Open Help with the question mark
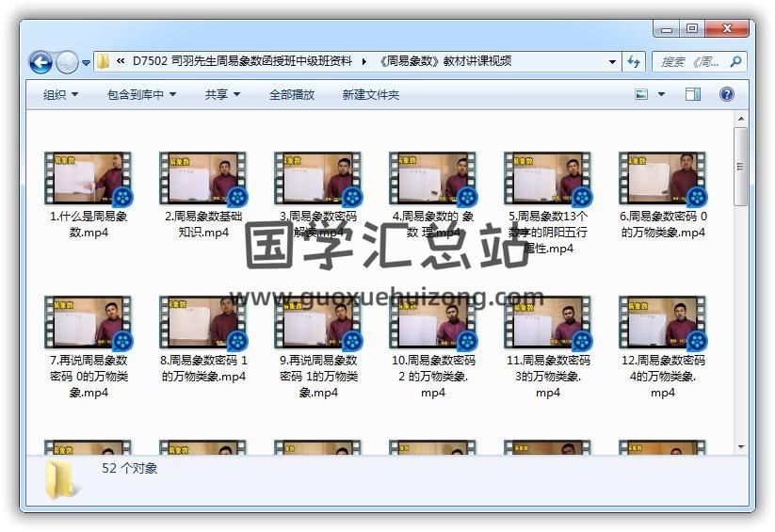The image size is (775, 532). pyautogui.click(x=727, y=94)
